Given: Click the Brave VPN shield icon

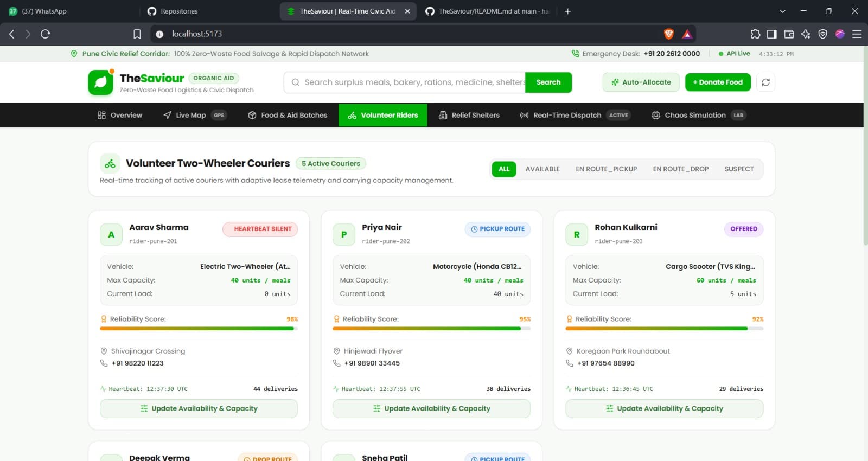Looking at the screenshot, I should click(822, 34).
